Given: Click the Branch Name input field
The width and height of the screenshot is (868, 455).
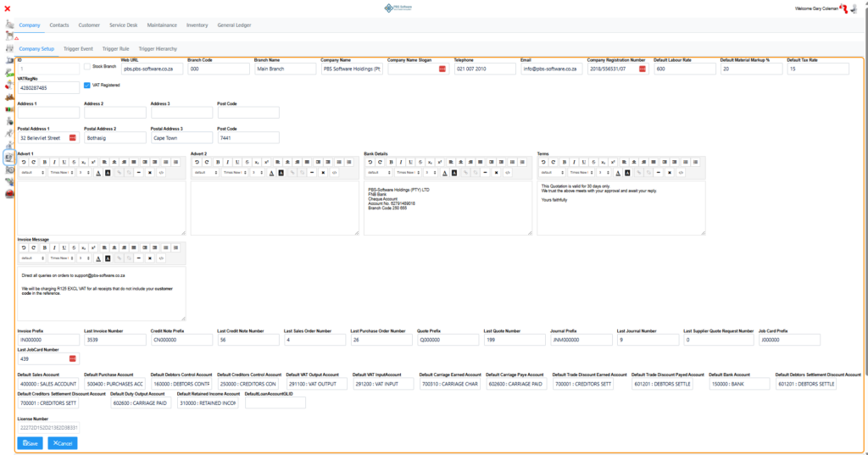Looking at the screenshot, I should tap(285, 69).
